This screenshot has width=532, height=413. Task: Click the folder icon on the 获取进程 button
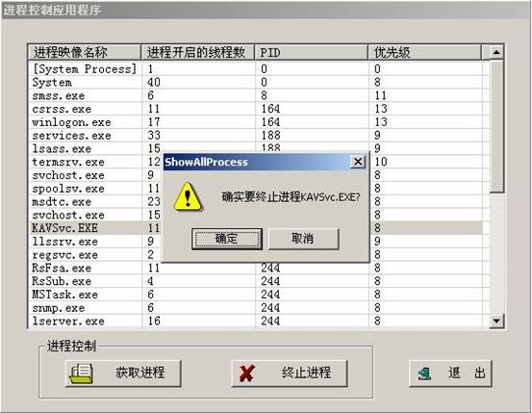(x=81, y=374)
